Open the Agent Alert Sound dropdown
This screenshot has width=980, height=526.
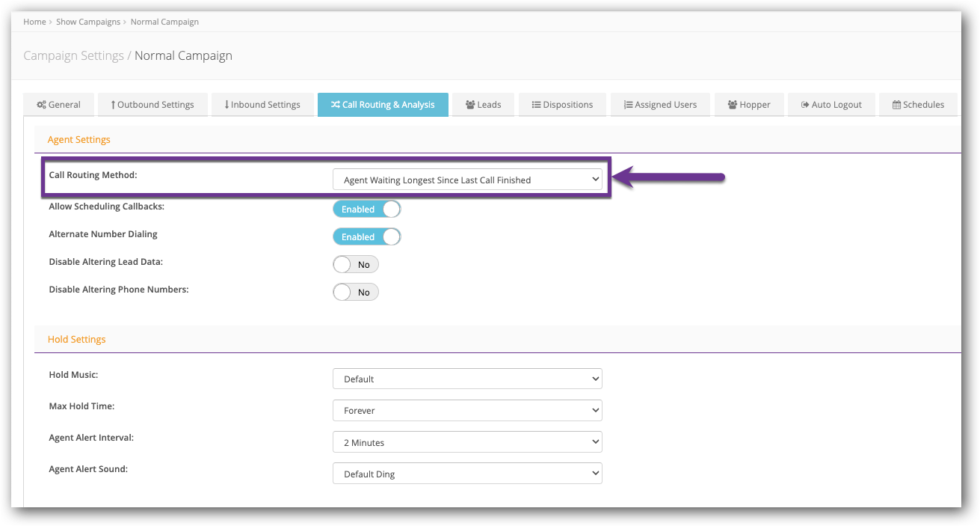point(467,473)
